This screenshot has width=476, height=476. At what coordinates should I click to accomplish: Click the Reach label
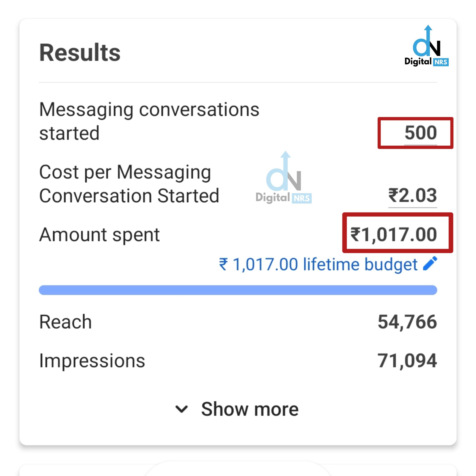(x=65, y=322)
